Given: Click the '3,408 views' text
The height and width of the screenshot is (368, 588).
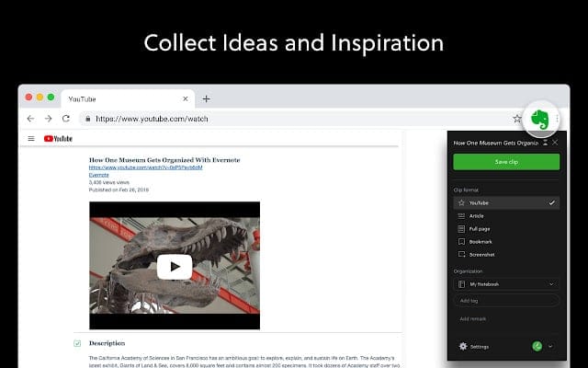Looking at the screenshot, I should tap(108, 182).
